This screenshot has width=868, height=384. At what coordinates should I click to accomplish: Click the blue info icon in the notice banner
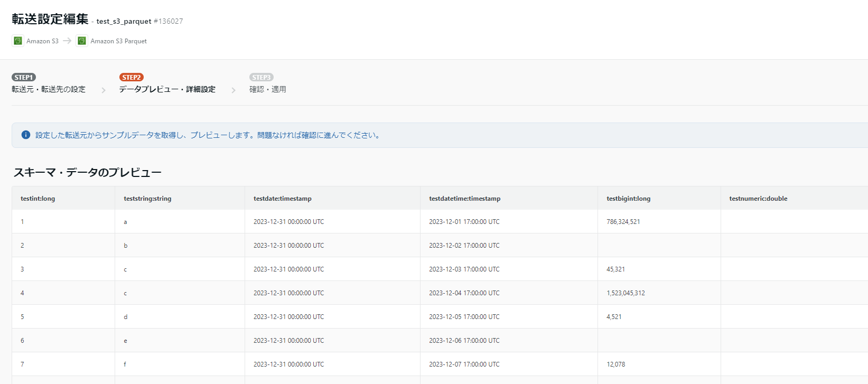[25, 135]
